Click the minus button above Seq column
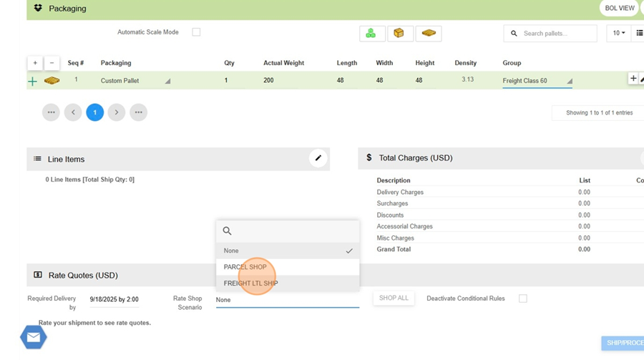 coord(52,63)
